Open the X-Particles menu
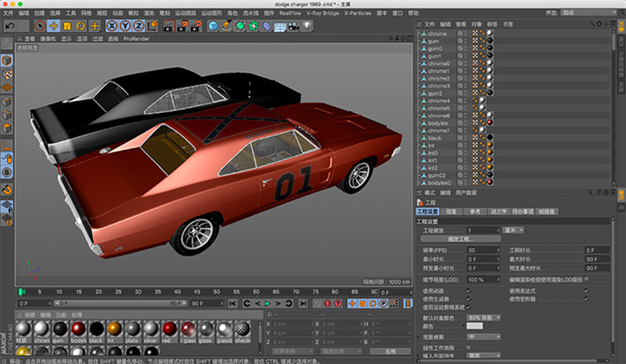Image resolution: width=626 pixels, height=364 pixels. [357, 13]
